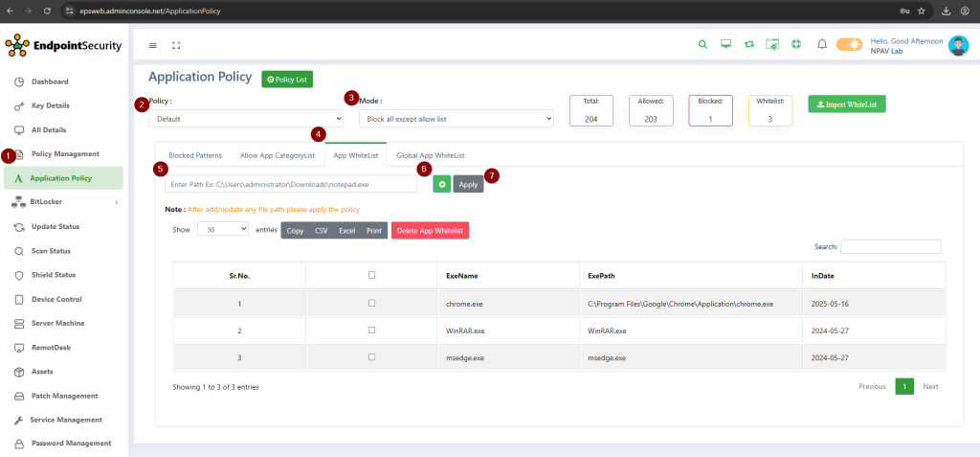Click the green plus add-path button
The image size is (980, 457).
tap(441, 184)
